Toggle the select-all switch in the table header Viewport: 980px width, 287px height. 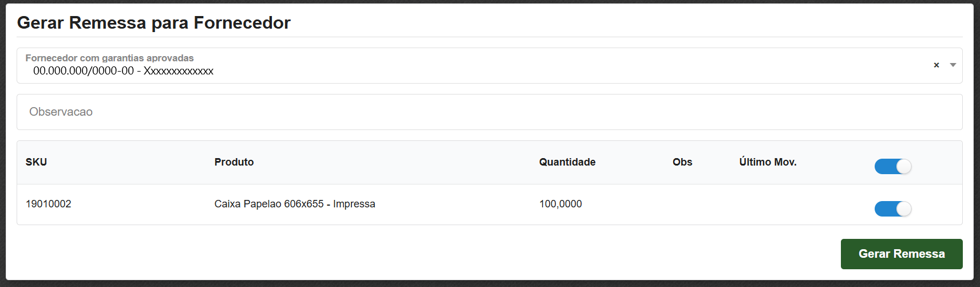[892, 166]
